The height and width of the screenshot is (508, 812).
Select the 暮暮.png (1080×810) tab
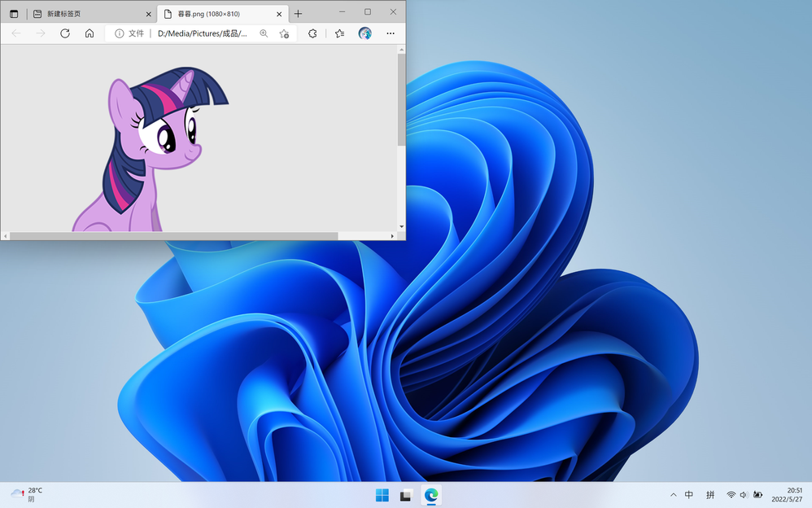(x=221, y=14)
